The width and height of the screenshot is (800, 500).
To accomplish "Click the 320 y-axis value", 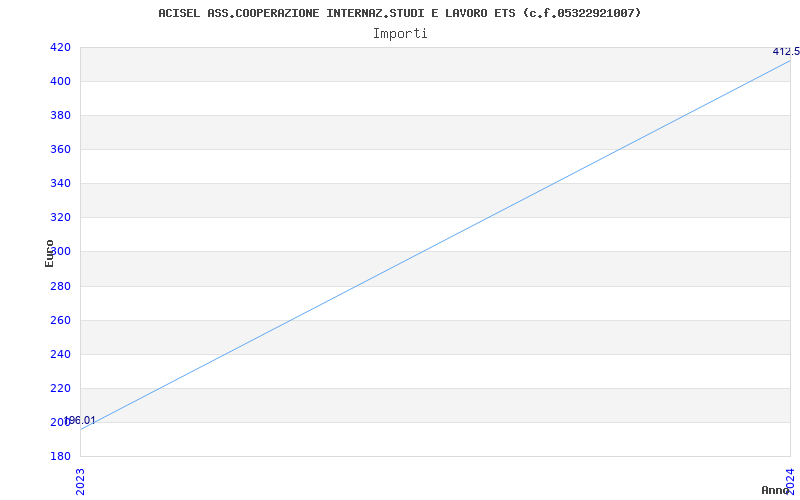I will (60, 217).
